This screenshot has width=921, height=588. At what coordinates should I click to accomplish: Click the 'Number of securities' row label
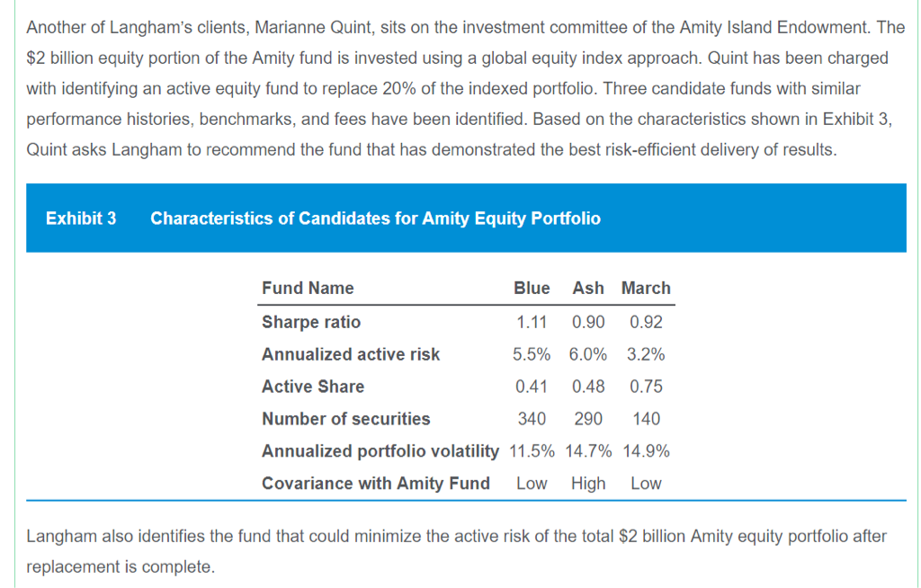346,419
